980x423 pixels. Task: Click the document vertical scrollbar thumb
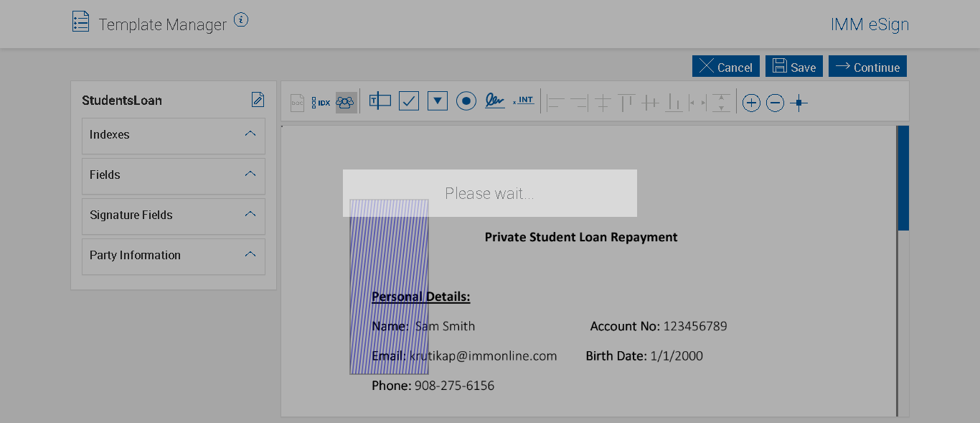[903, 178]
